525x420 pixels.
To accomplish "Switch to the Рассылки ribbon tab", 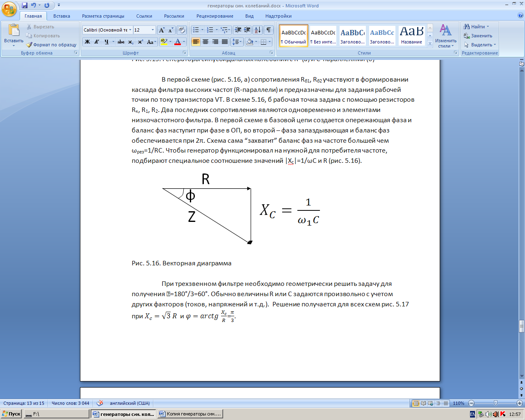I will (x=174, y=16).
